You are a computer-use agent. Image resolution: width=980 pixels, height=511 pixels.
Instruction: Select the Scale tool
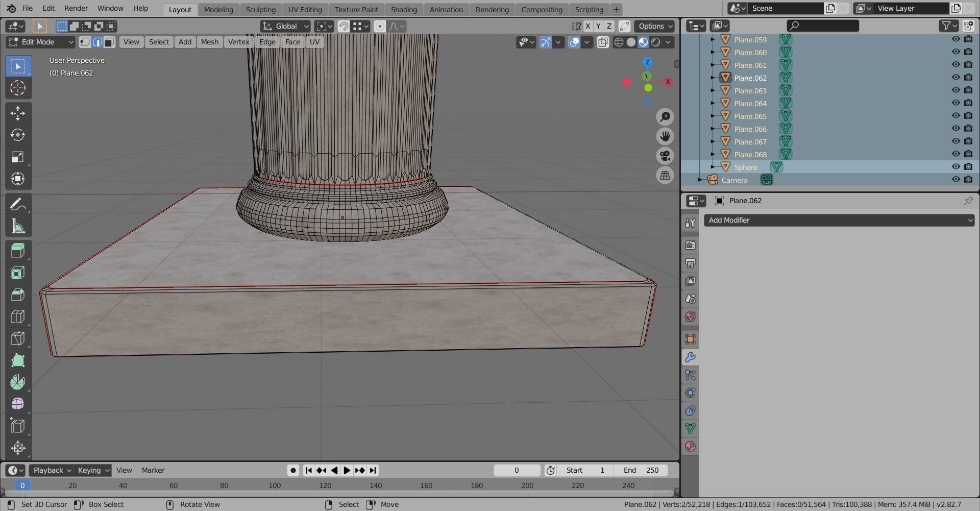[x=18, y=157]
